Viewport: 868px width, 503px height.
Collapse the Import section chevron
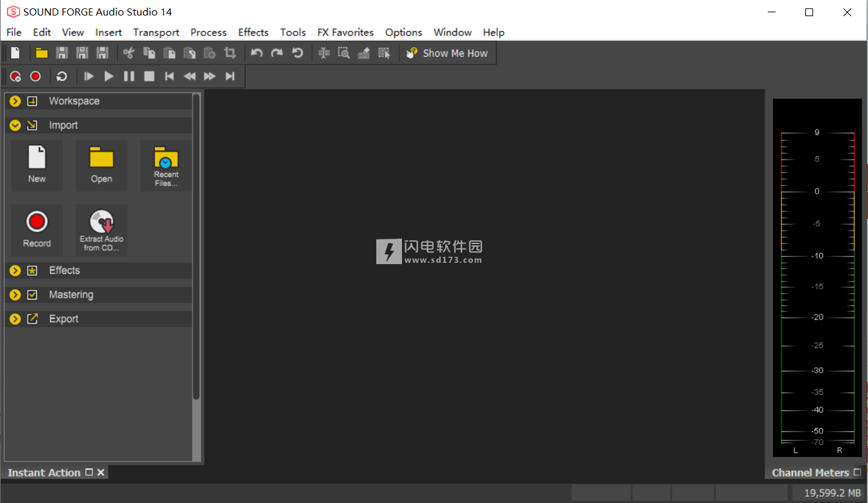tap(16, 125)
